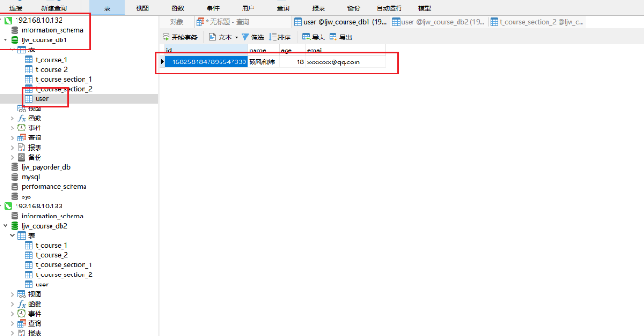
Task: Click the 备份 icon under ljw_course_db1
Action: tap(22, 157)
